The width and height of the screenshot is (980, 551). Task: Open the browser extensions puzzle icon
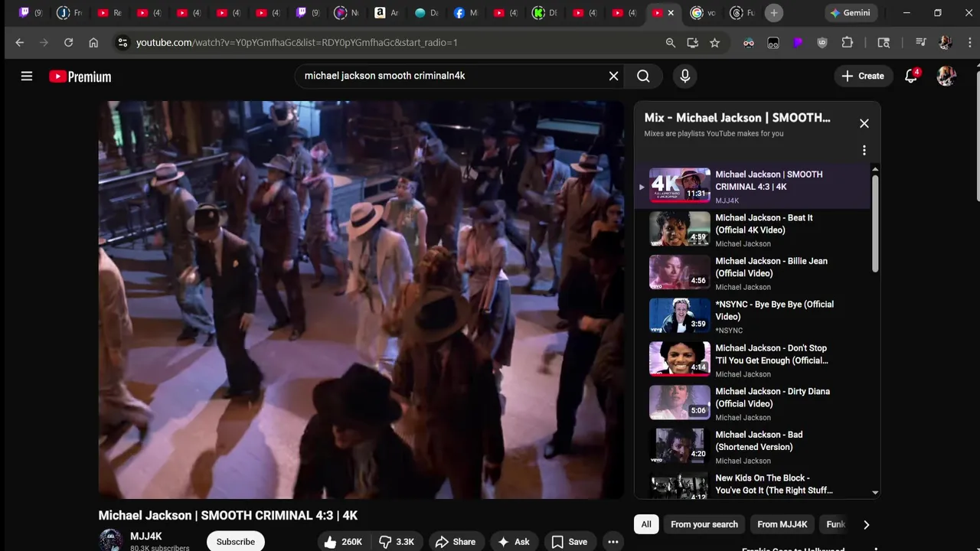(847, 43)
